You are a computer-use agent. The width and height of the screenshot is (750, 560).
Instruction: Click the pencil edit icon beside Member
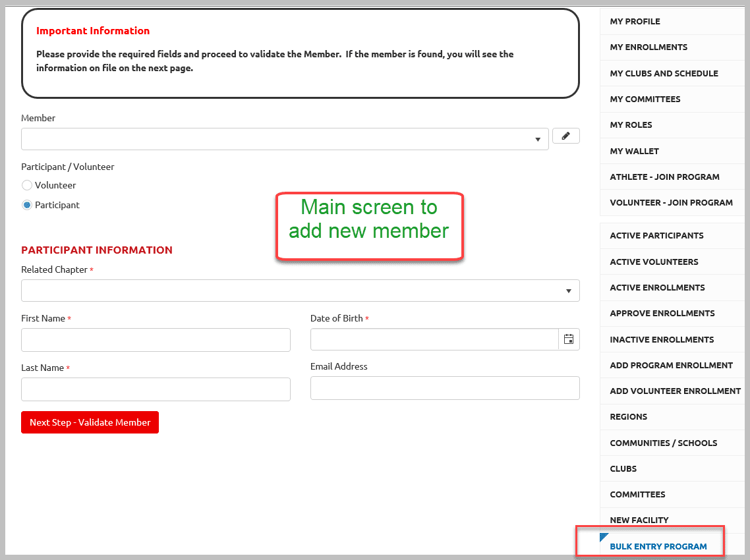pos(566,136)
